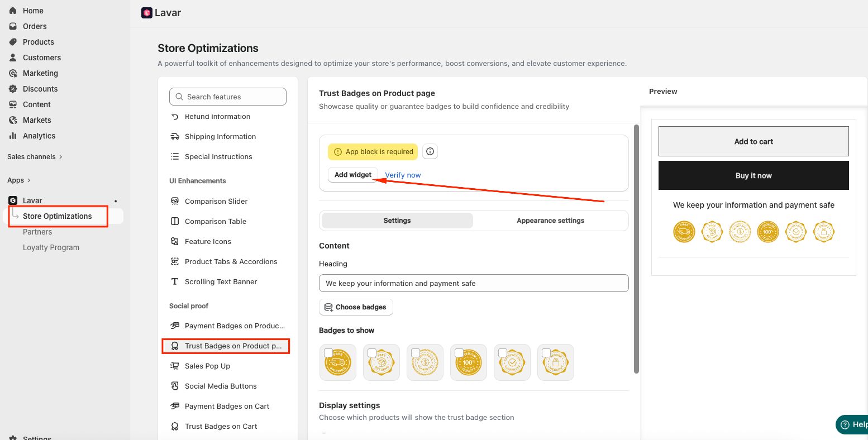Open Loyalty Program under Lavar
Screen dimensions: 868x440
(x=51, y=247)
